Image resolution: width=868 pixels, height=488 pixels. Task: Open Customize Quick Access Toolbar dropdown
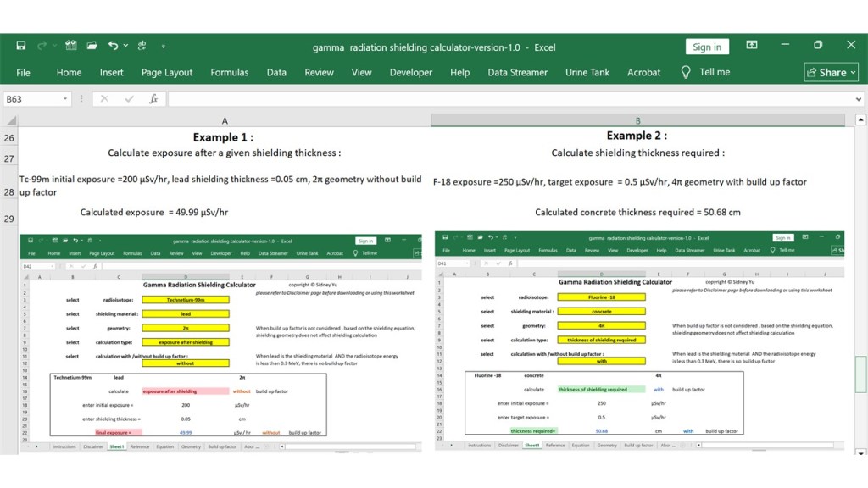164,46
